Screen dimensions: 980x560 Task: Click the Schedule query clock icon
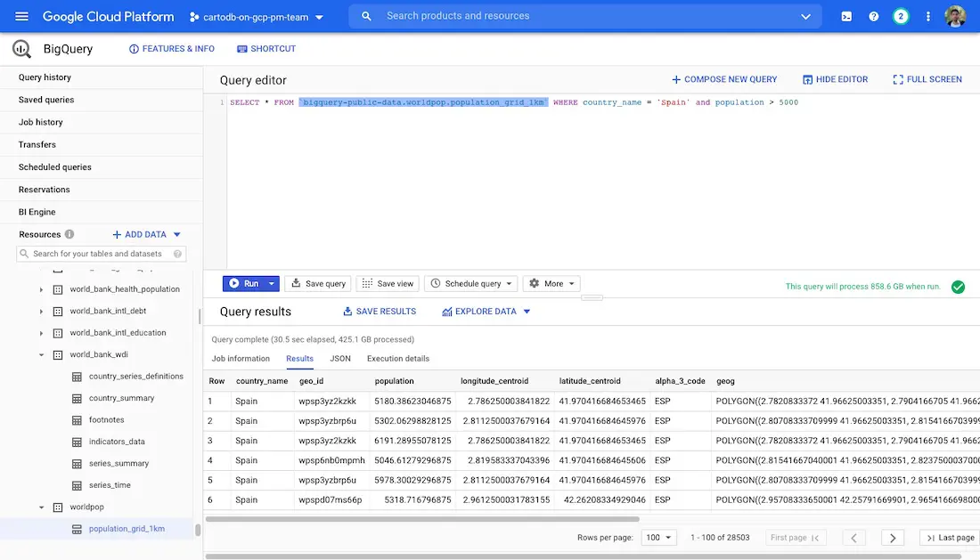[437, 283]
